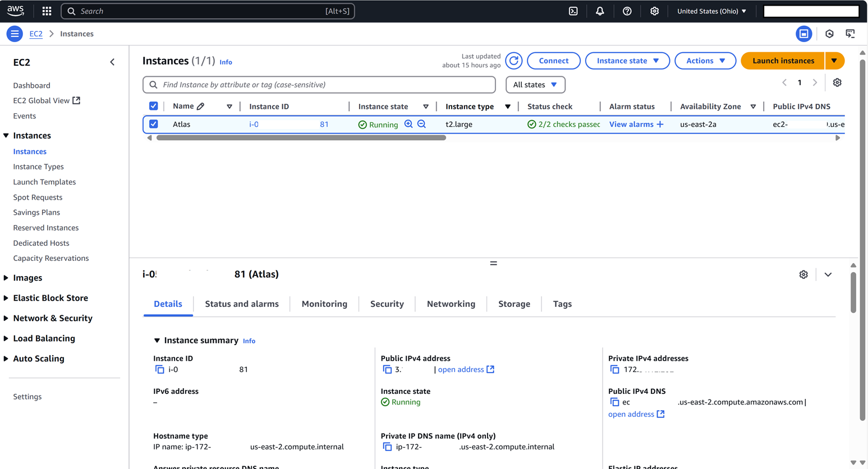Open the Launch instances split arrow
Viewport: 868px width, 469px height.
pos(834,61)
